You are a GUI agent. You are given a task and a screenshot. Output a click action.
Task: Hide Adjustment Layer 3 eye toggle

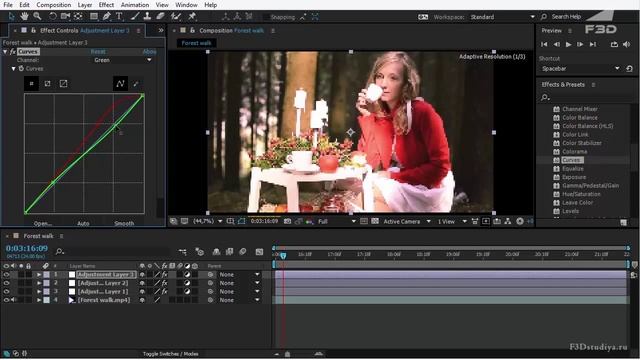[x=6, y=275]
